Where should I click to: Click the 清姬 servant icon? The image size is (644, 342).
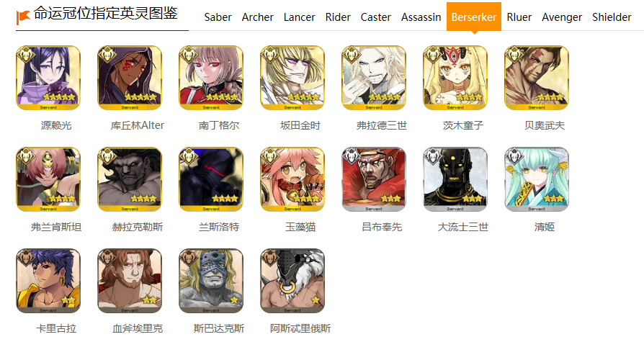point(537,179)
